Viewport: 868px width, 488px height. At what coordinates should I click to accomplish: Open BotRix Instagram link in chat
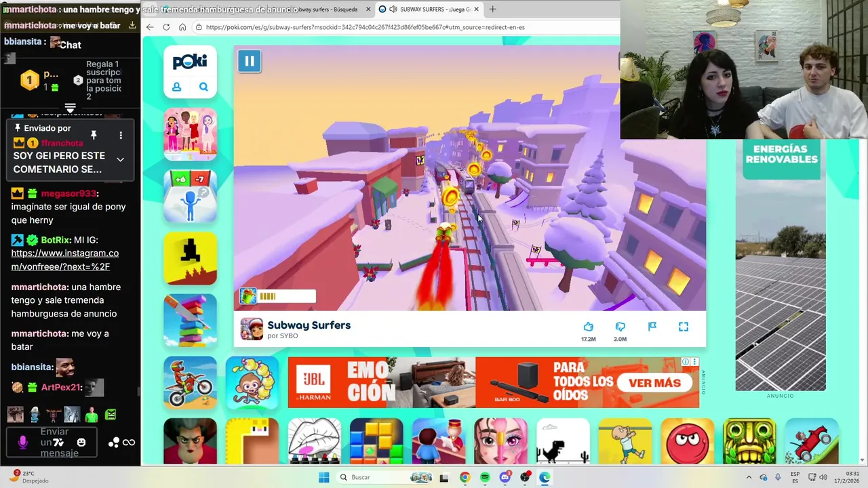tap(65, 260)
